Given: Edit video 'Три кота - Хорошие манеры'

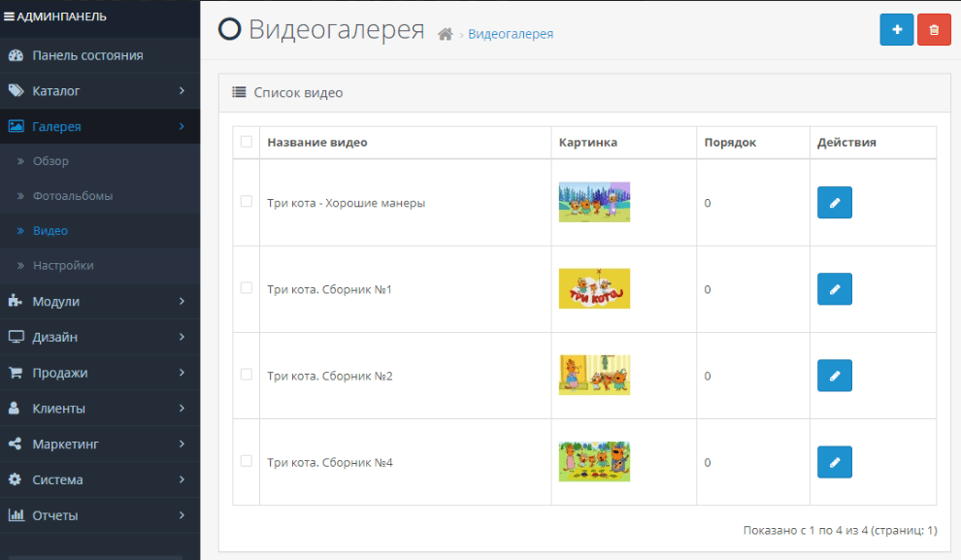Looking at the screenshot, I should click(834, 203).
